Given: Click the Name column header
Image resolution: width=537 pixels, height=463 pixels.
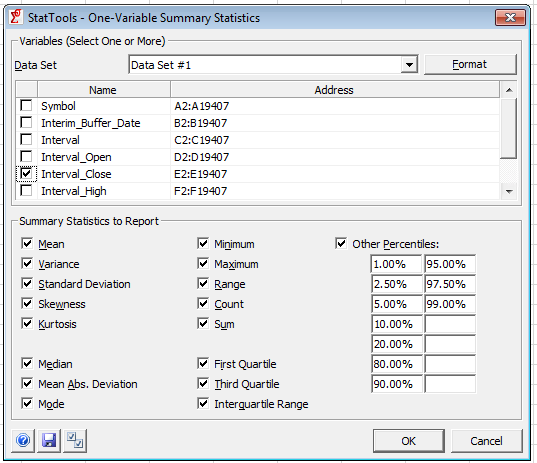Looking at the screenshot, I should pyautogui.click(x=103, y=90).
